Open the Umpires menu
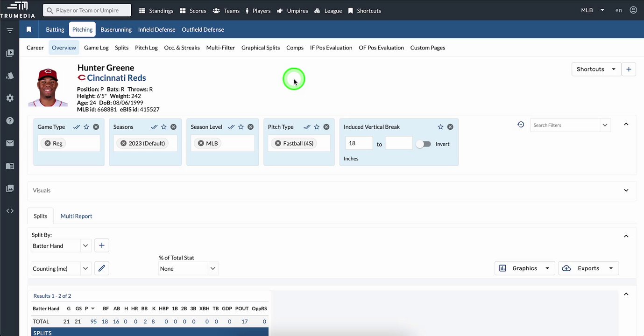Viewport: 644px width, 336px height. point(292,10)
